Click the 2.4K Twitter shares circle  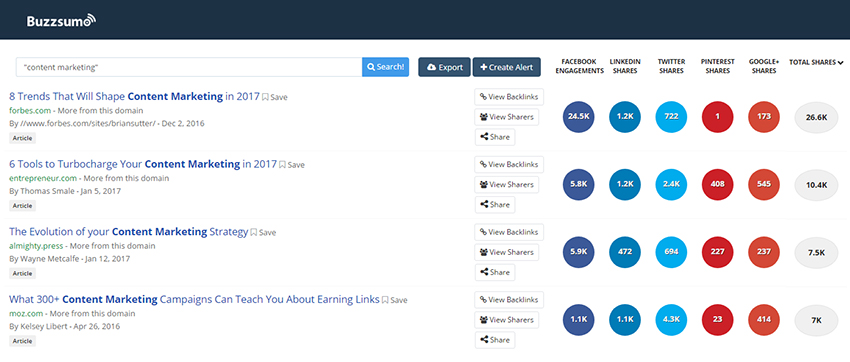[x=671, y=185]
